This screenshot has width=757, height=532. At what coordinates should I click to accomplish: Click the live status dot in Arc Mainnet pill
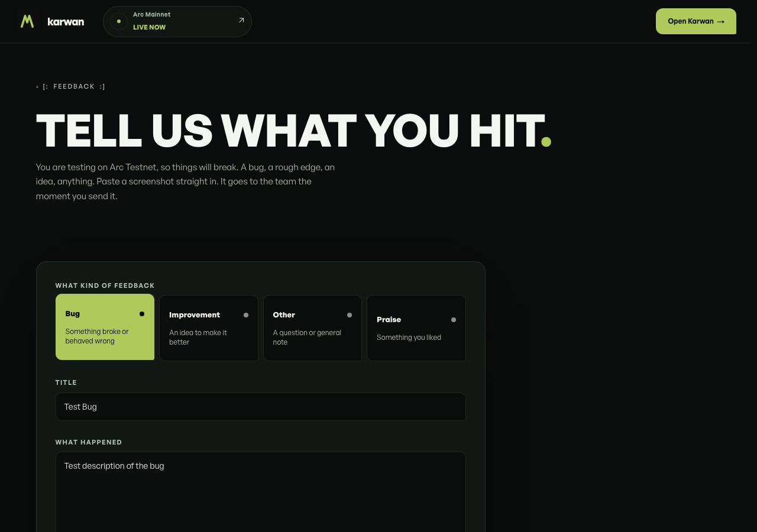pos(119,21)
